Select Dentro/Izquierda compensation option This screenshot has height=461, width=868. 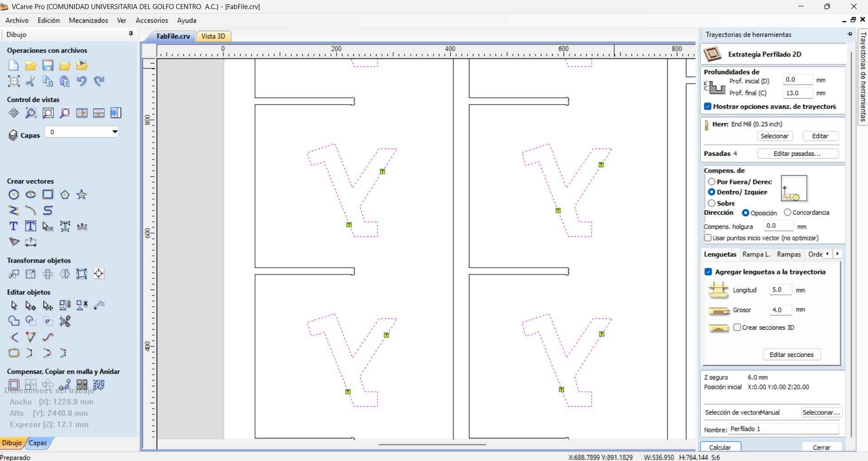(x=712, y=192)
